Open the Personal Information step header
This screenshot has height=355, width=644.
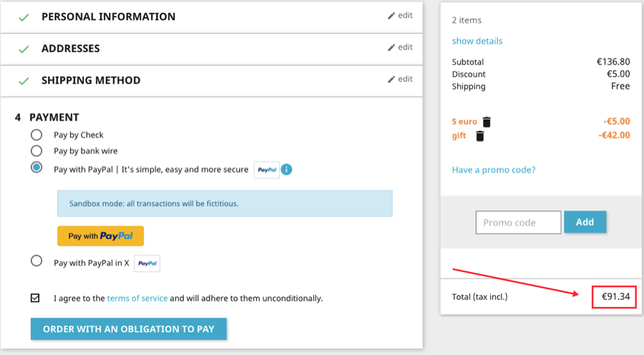coord(108,16)
